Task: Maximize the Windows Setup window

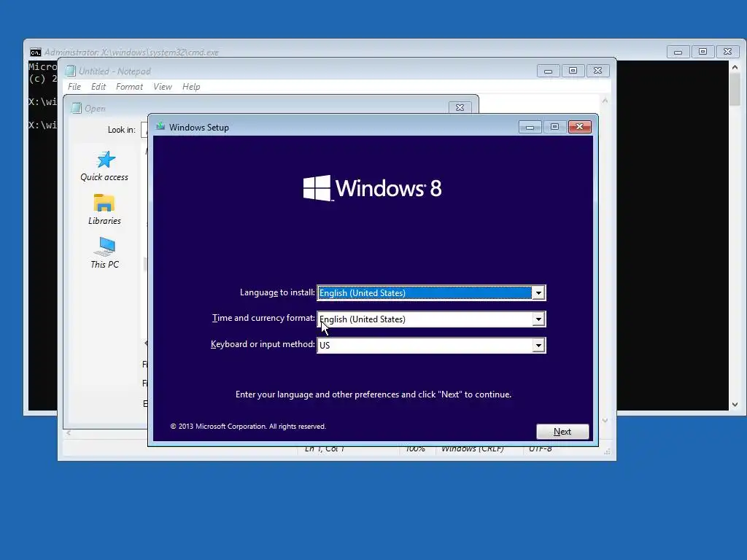Action: click(x=554, y=127)
